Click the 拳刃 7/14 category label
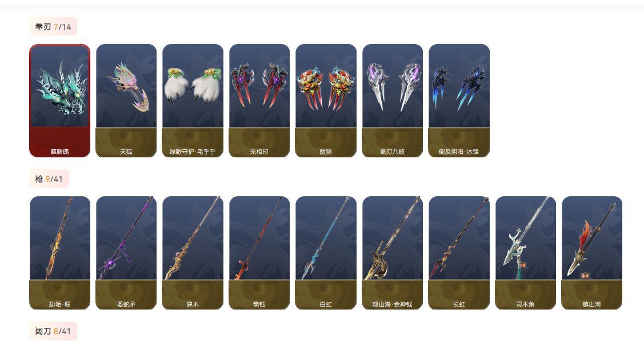644x341 pixels. click(x=53, y=27)
